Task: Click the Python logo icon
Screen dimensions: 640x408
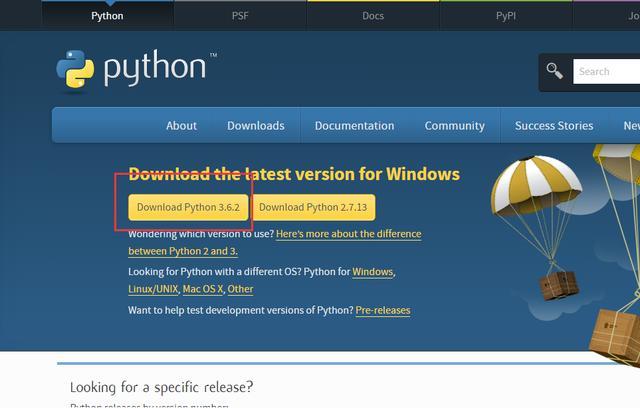Action: 75,69
